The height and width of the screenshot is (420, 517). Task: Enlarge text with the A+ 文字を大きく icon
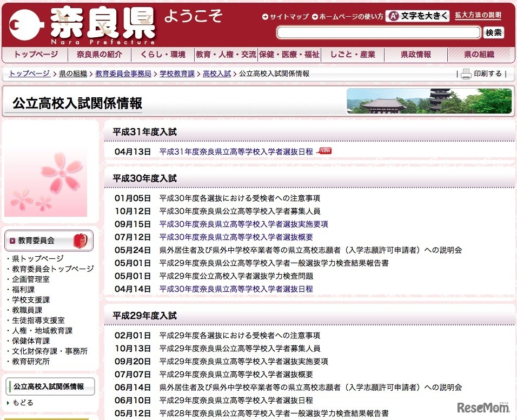pyautogui.click(x=393, y=16)
